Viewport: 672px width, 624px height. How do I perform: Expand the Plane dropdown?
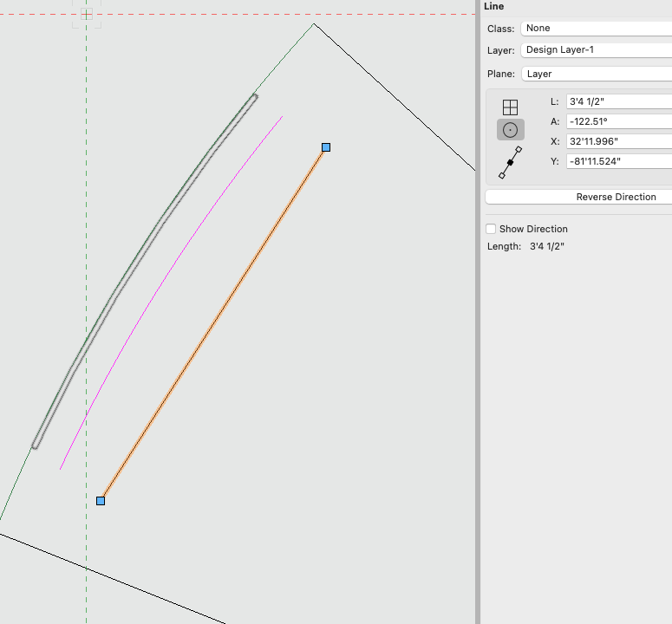[x=597, y=75]
